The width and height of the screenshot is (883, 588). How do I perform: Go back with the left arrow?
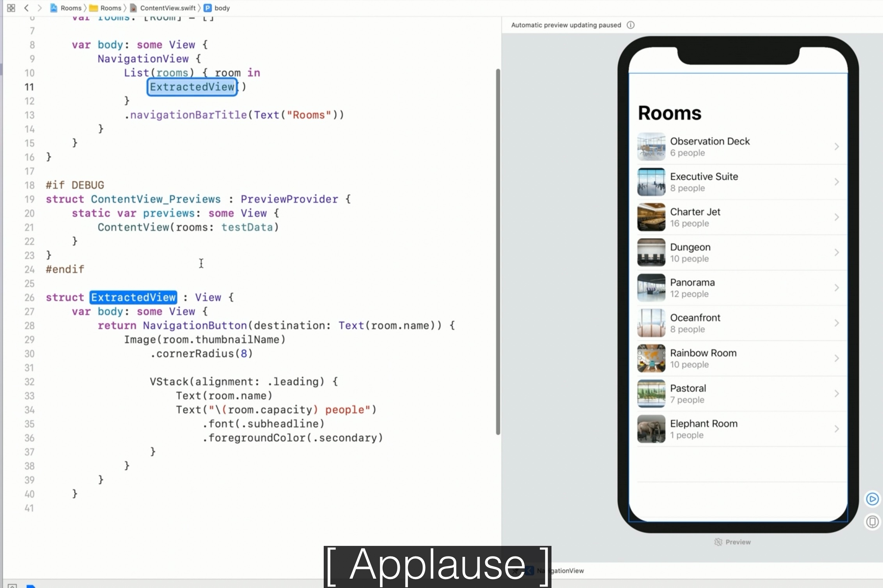tap(27, 8)
